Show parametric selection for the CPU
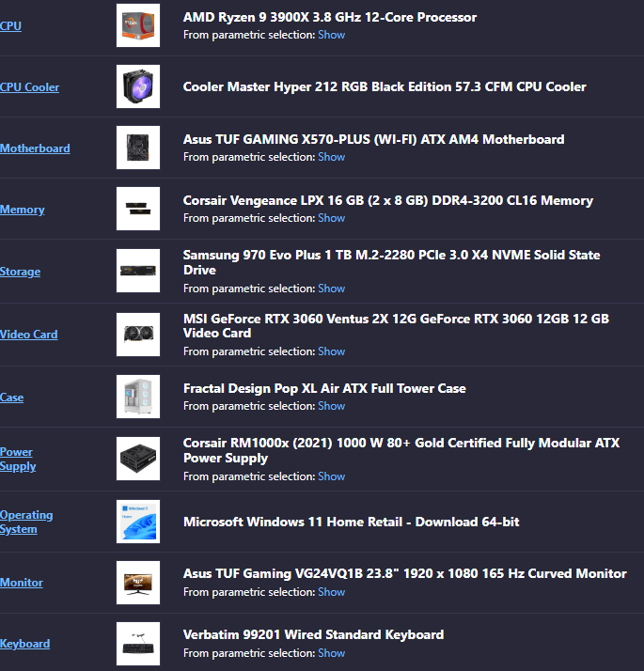This screenshot has height=671, width=644. click(332, 35)
